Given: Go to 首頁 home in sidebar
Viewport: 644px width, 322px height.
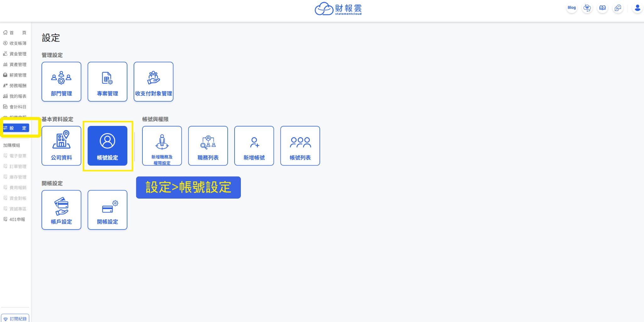Looking at the screenshot, I should click(15, 33).
